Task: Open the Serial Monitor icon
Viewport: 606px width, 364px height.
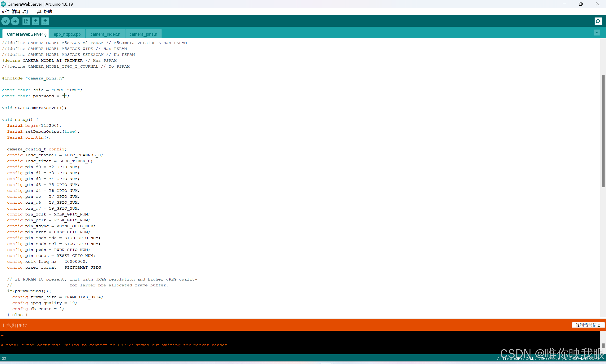Action: click(x=598, y=21)
